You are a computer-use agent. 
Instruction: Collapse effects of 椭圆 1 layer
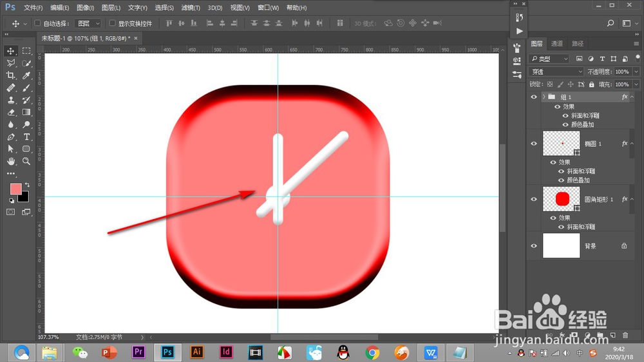(x=632, y=144)
